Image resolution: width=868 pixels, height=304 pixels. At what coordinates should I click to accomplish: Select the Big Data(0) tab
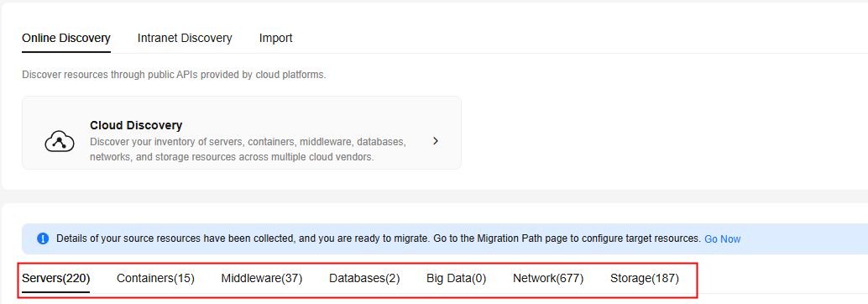[457, 278]
